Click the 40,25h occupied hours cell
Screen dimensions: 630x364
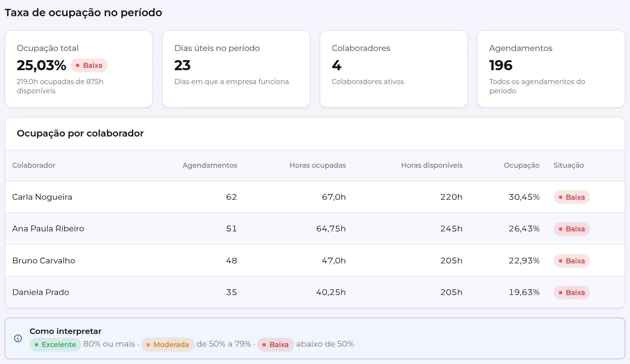click(331, 292)
